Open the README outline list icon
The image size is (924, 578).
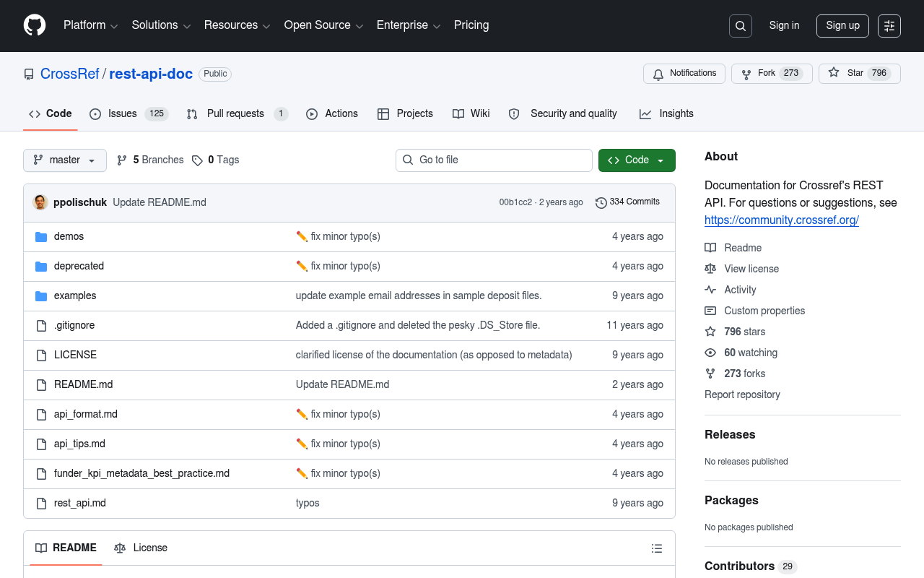(x=657, y=548)
